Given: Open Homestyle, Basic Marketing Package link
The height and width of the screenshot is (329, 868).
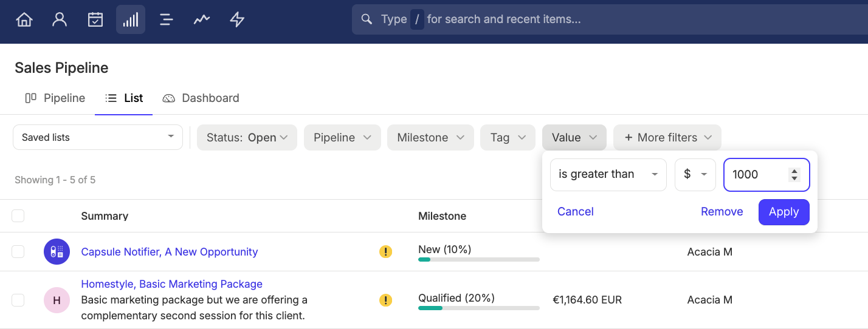Looking at the screenshot, I should pos(172,283).
